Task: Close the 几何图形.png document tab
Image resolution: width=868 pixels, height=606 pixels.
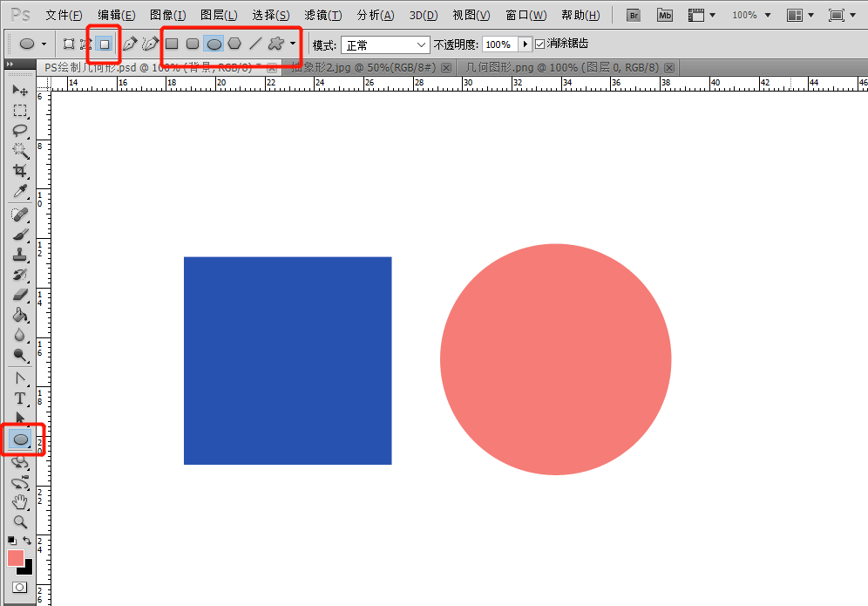Action: click(x=669, y=68)
